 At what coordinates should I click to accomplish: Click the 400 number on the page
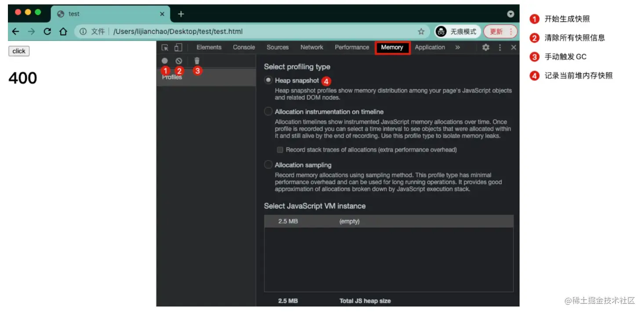[x=23, y=78]
